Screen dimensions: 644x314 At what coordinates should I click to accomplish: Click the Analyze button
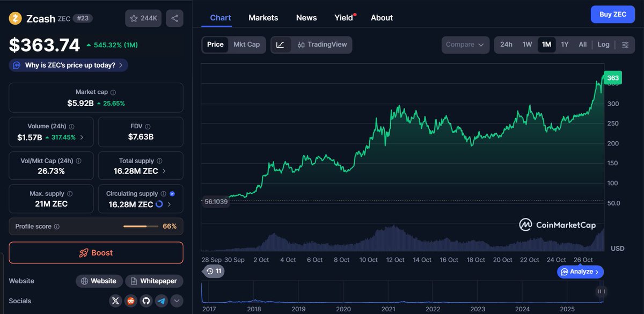pyautogui.click(x=581, y=272)
